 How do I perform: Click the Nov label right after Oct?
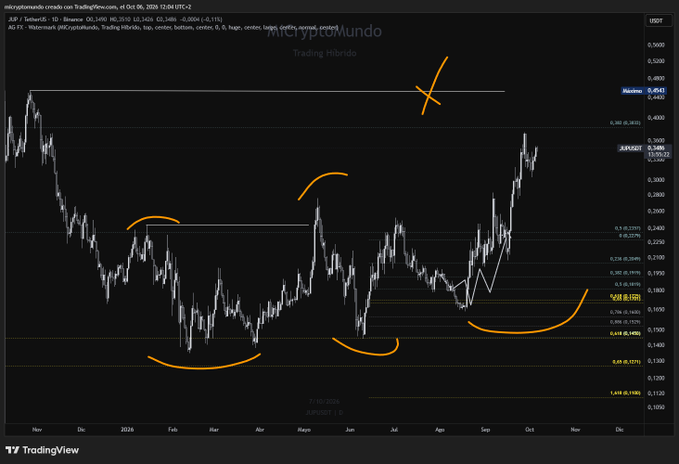pyautogui.click(x=575, y=430)
